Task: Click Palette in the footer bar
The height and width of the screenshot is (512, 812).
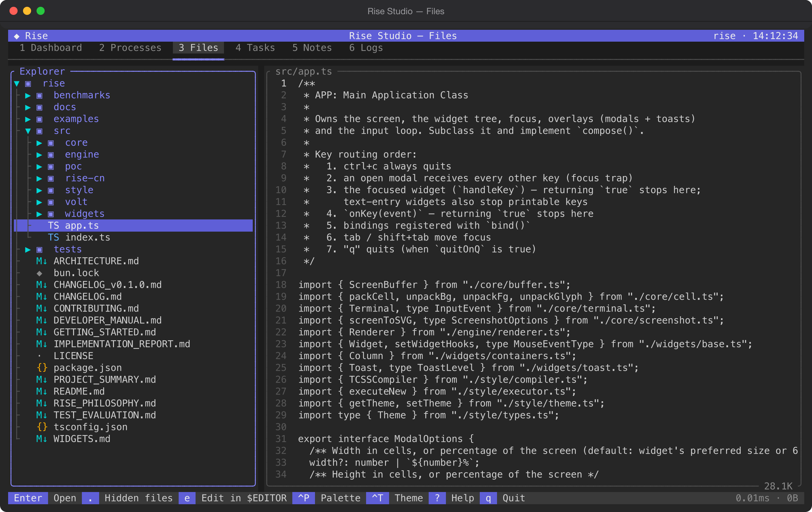Action: (x=341, y=498)
